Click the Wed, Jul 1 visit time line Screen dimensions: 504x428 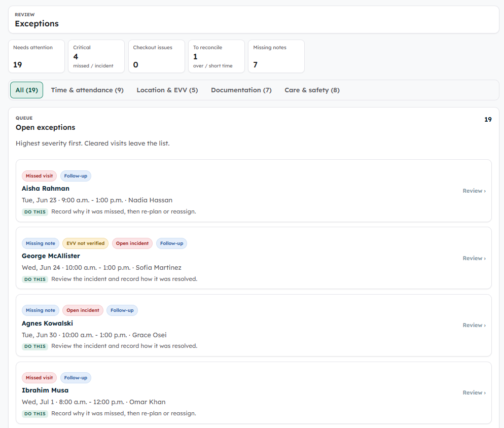point(93,402)
